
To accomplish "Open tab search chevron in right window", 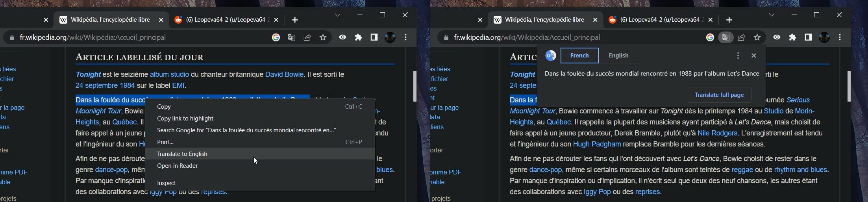I will pos(772,15).
